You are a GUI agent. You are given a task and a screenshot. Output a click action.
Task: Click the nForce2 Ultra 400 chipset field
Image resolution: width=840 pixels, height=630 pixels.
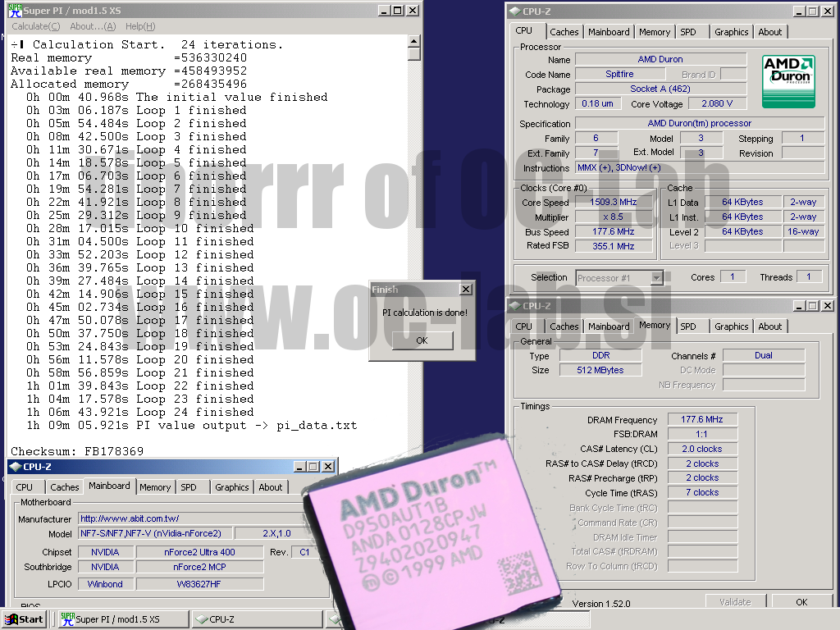pyautogui.click(x=200, y=552)
